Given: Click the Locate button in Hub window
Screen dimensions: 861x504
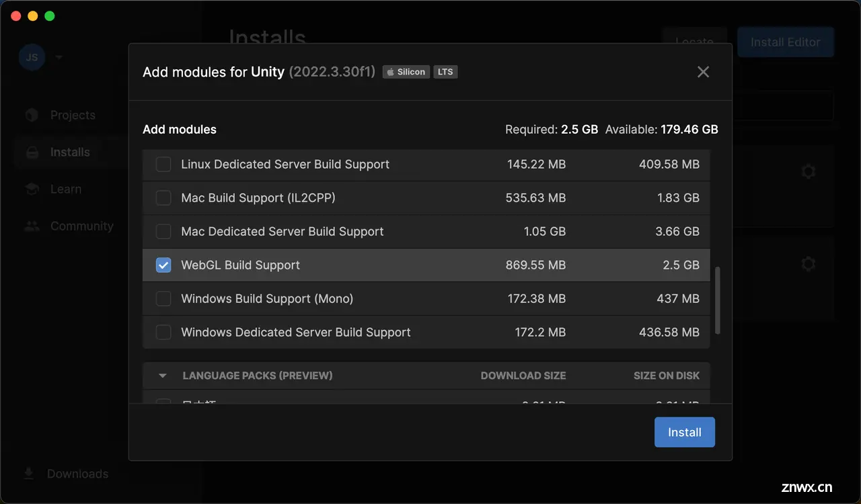Looking at the screenshot, I should point(694,42).
